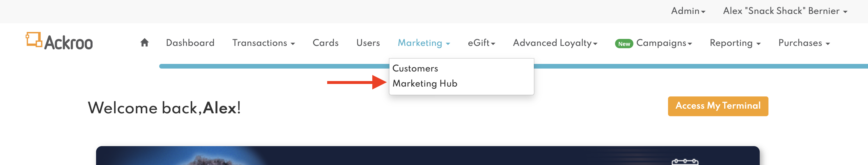868x165 pixels.
Task: Go to the Dashboard page
Action: click(190, 43)
